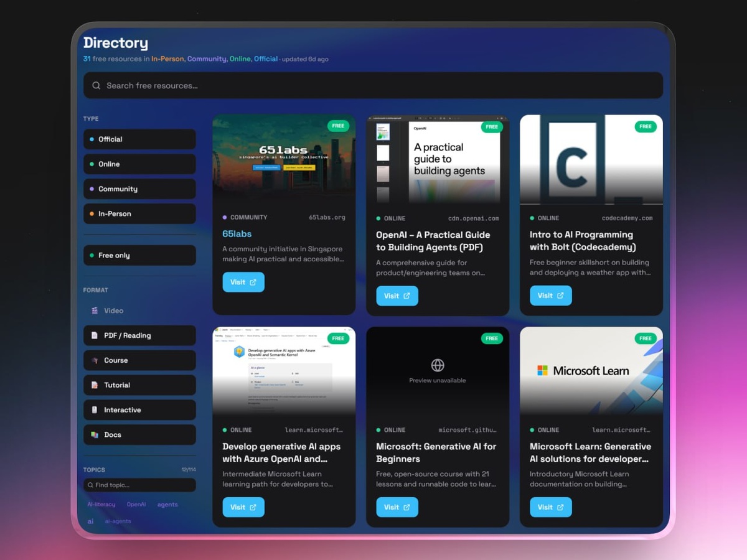Click the Official link in the header subtitle
This screenshot has height=560, width=747.
click(266, 59)
